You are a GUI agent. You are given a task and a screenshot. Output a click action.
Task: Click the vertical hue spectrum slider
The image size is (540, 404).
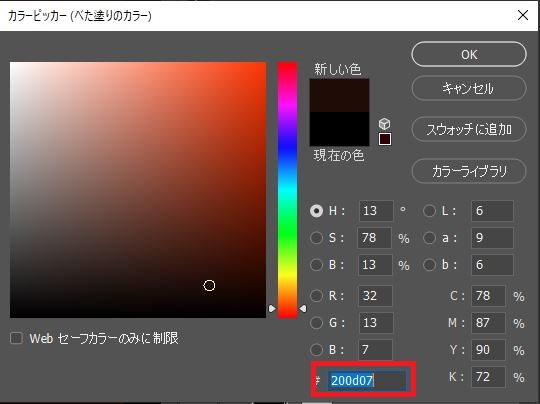tap(287, 190)
